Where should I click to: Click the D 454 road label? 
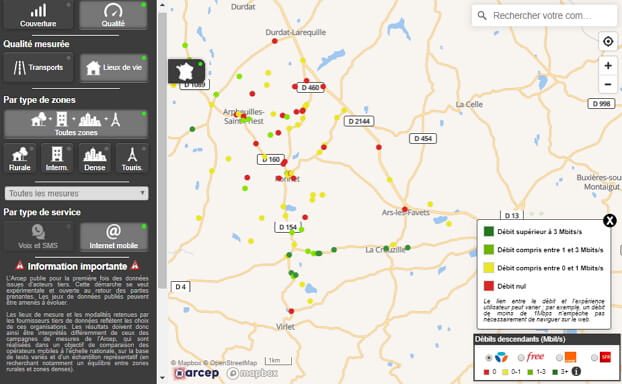tap(423, 138)
